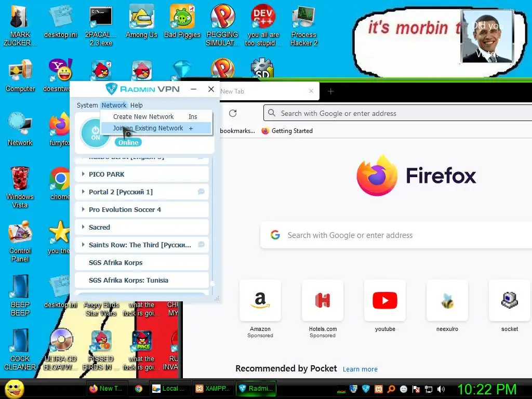Screen dimensions: 532x399
Task: Select Process Hacker 2 desktop icon
Action: [303, 25]
